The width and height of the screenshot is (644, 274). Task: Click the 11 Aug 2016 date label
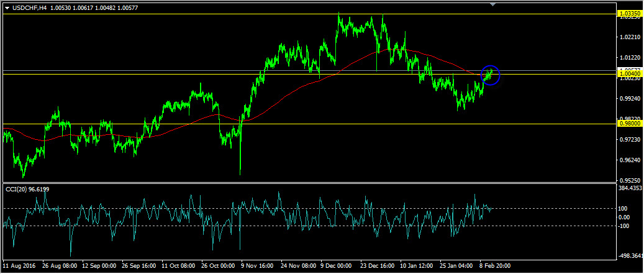(x=19, y=266)
